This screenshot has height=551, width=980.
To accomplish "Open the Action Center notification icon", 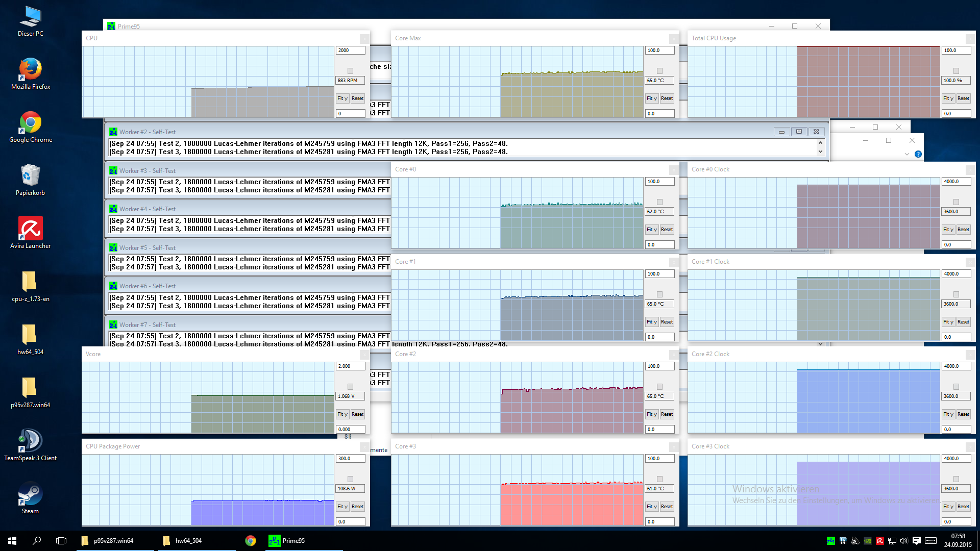I will pyautogui.click(x=917, y=541).
